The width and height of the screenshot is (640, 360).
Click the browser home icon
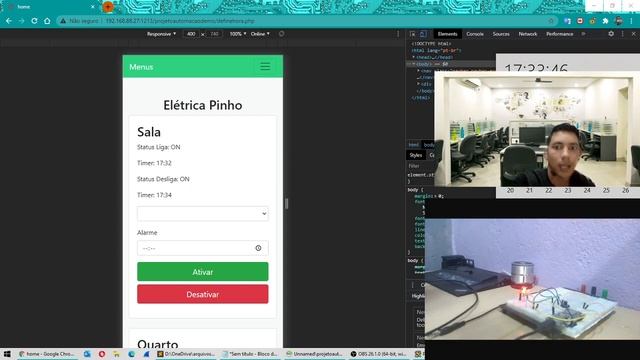coord(47,21)
